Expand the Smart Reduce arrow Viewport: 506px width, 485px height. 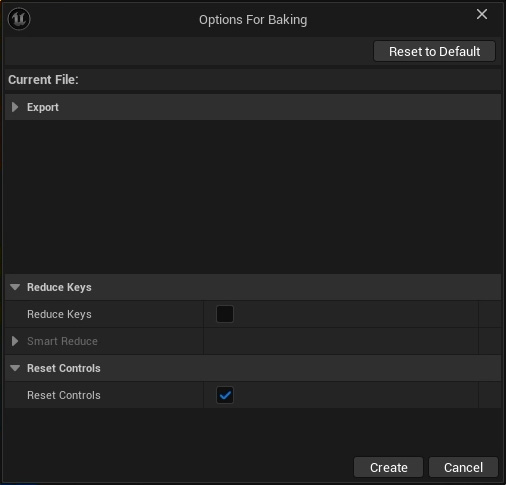click(15, 341)
